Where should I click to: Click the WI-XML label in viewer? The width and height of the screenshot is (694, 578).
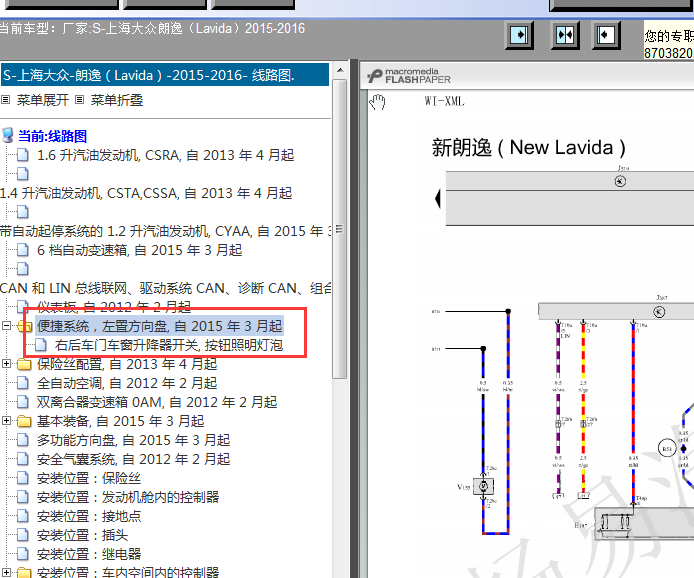point(444,101)
